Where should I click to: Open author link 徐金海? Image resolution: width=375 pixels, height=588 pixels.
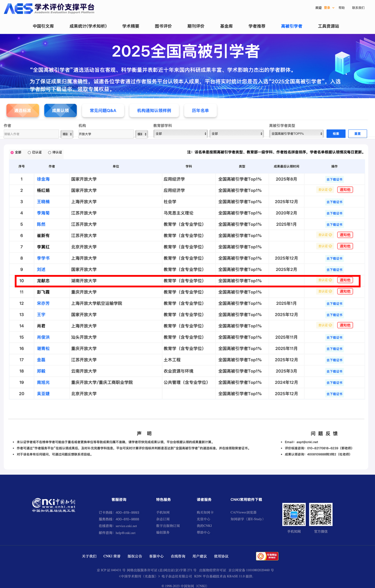pyautogui.click(x=43, y=179)
